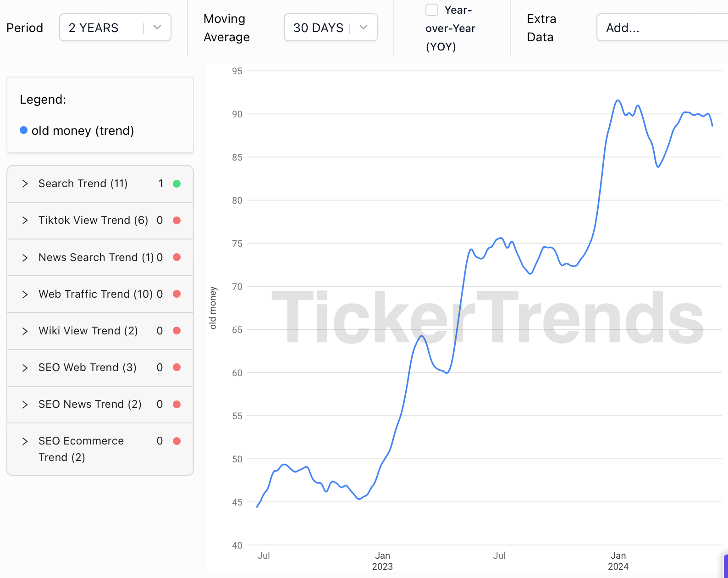Toggle the red indicator on Tiktok View Trend

176,221
